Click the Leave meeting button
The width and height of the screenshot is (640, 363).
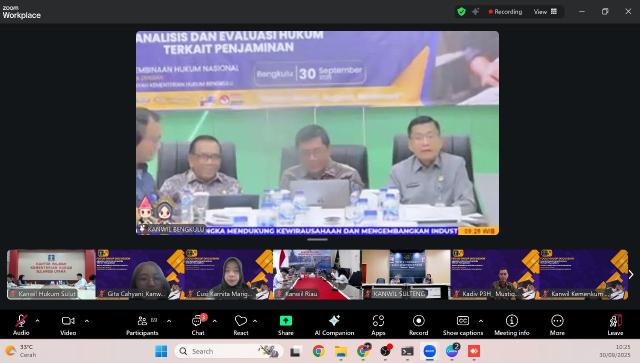615,325
